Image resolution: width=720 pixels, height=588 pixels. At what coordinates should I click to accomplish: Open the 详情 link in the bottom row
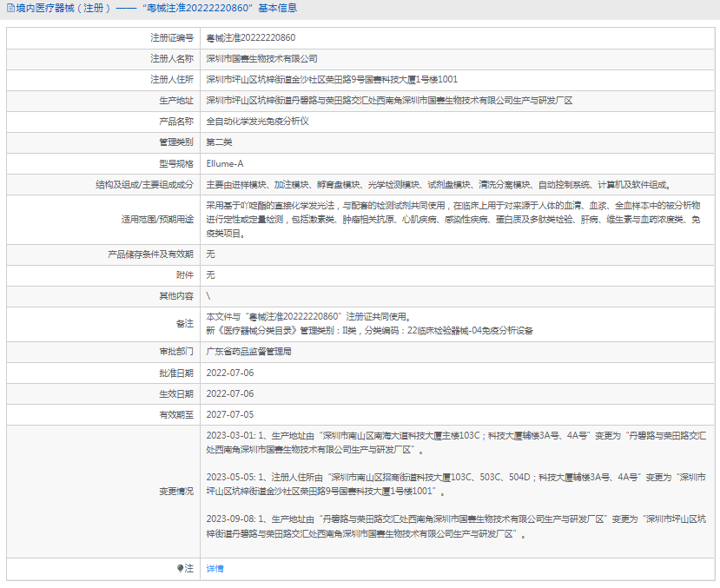tap(215, 569)
